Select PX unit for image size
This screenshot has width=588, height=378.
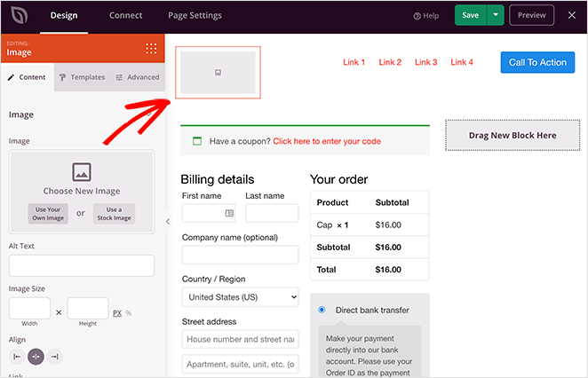tap(117, 313)
